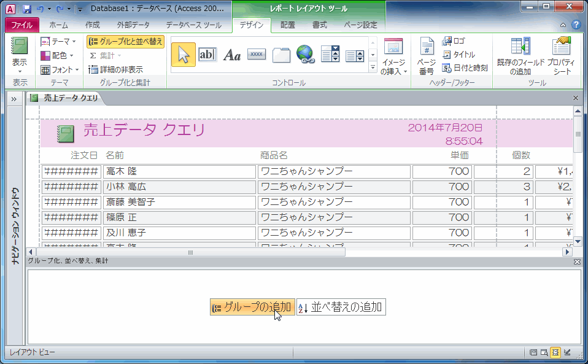Close the グループ化、並べ替え、集計 pane
The image size is (588, 364).
577,261
